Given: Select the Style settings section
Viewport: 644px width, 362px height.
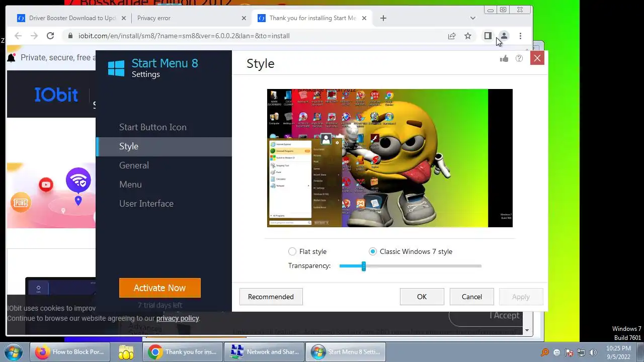Looking at the screenshot, I should [x=164, y=146].
